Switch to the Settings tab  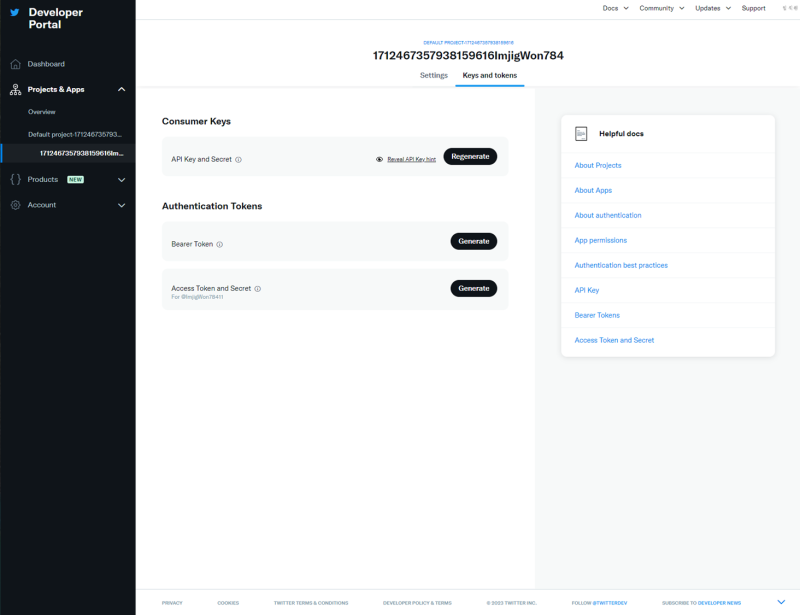[x=434, y=76]
